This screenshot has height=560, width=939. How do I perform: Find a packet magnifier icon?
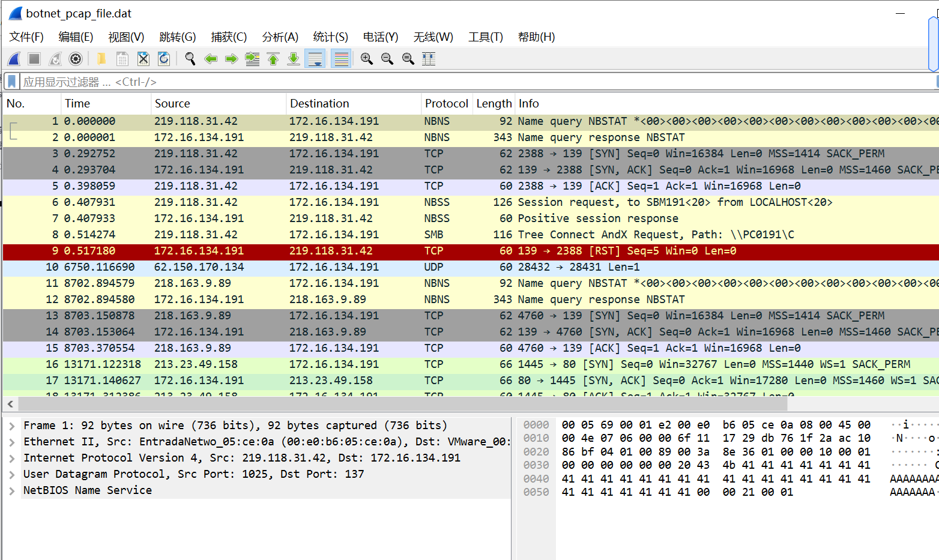coord(190,59)
